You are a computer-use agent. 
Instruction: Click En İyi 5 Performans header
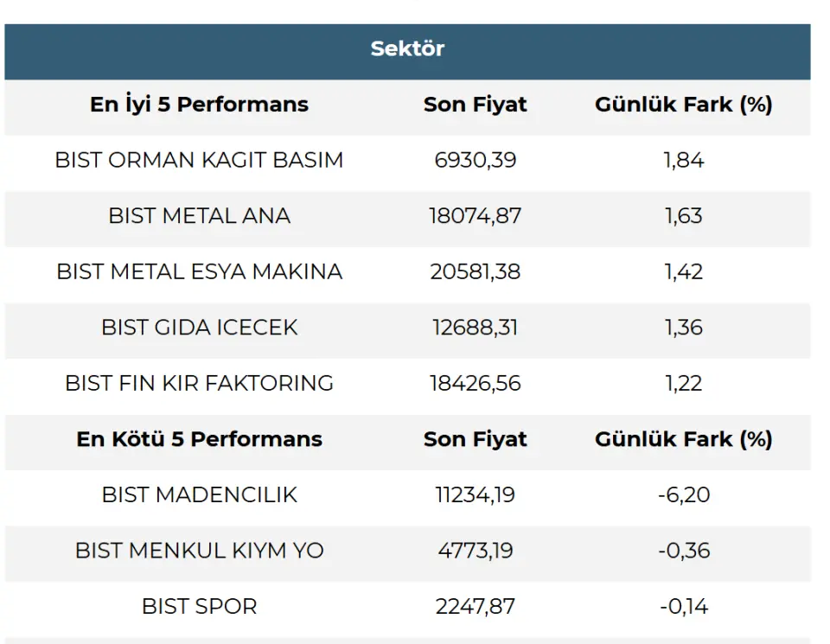coord(199,105)
